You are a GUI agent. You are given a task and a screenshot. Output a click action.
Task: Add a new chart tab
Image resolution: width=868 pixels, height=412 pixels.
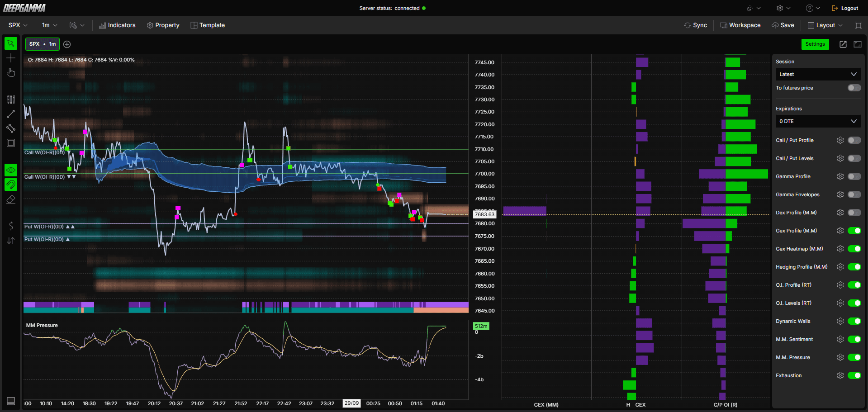(x=67, y=44)
